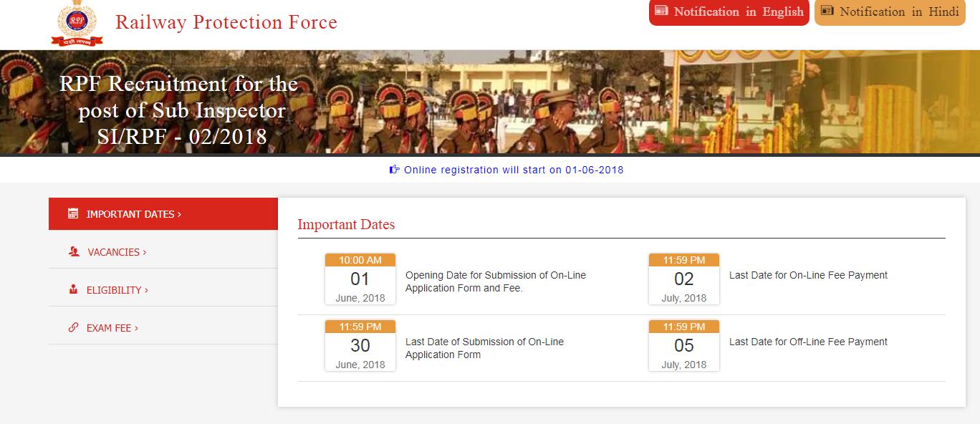Select the 10:00 AM time badge on June 01
This screenshot has height=424, width=980.
tap(360, 259)
